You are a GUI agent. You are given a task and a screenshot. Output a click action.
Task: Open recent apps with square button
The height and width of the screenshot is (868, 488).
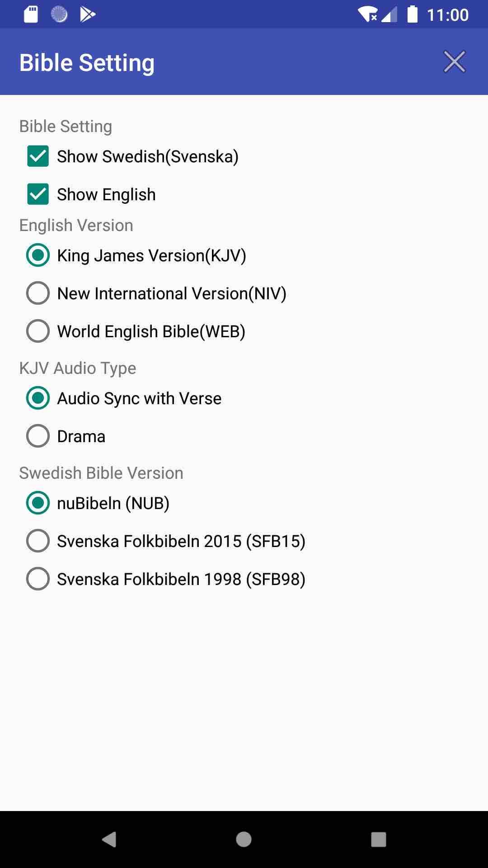click(x=378, y=840)
